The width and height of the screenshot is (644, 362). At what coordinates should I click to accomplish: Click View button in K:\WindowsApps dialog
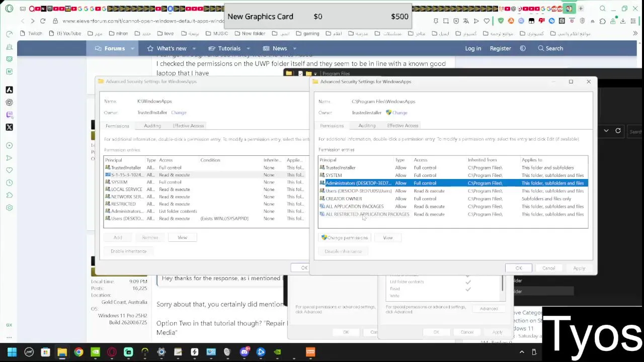(182, 237)
